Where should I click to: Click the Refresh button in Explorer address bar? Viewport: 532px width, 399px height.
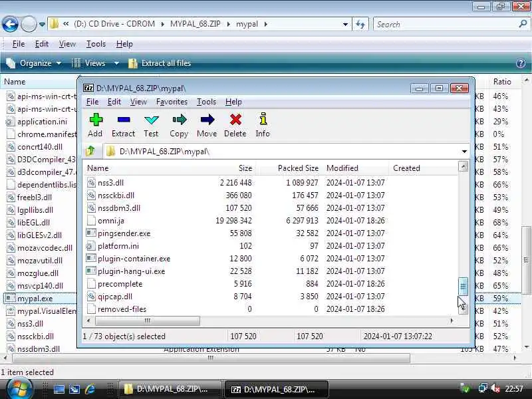pyautogui.click(x=360, y=24)
